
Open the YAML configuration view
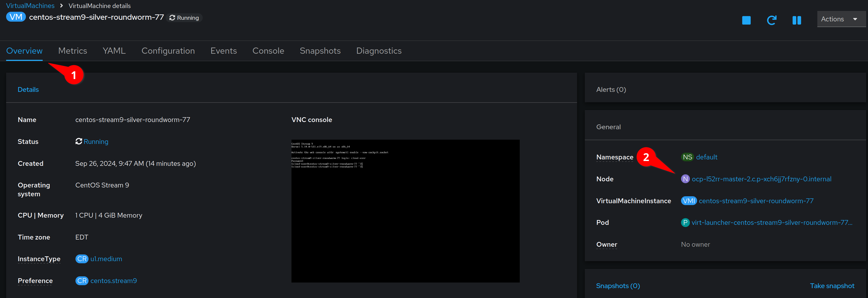point(114,50)
